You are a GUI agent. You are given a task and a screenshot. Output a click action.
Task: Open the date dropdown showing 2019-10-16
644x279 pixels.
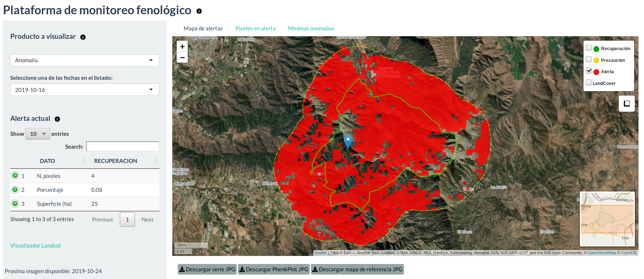tap(85, 90)
